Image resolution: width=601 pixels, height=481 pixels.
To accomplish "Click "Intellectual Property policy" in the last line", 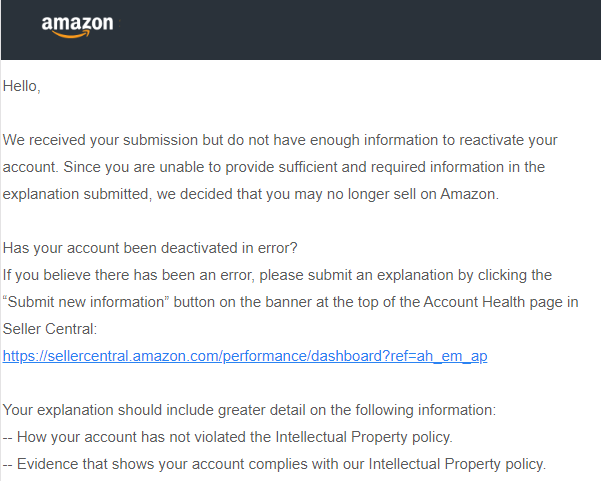I will pyautogui.click(x=455, y=464).
